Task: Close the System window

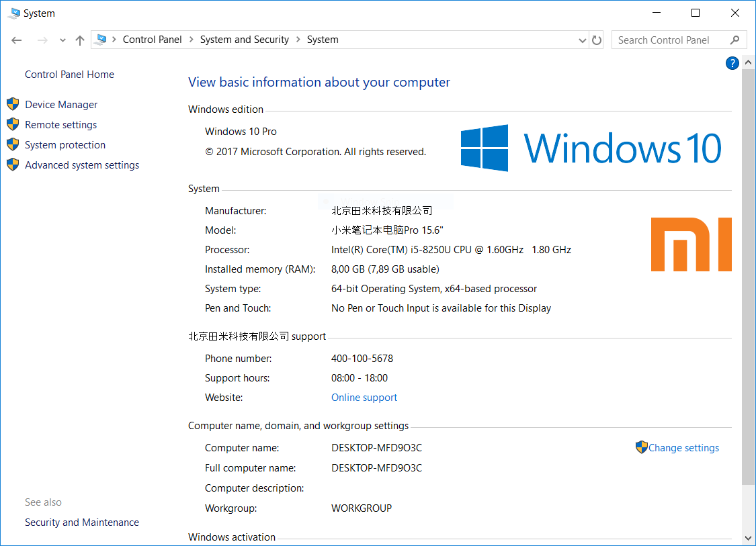Action: pos(734,13)
